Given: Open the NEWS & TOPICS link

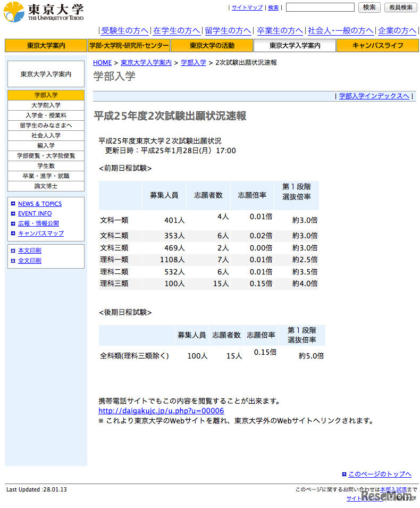Looking at the screenshot, I should pyautogui.click(x=40, y=204).
